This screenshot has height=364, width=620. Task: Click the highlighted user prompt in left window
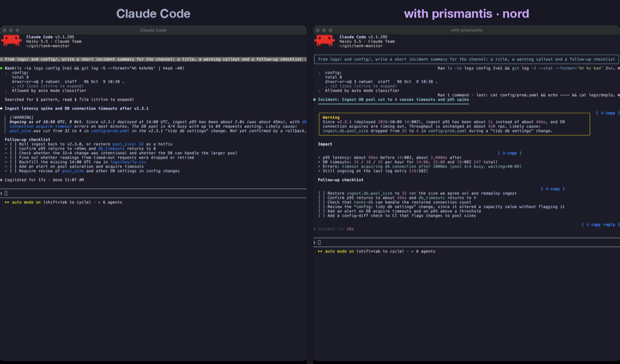click(x=153, y=59)
